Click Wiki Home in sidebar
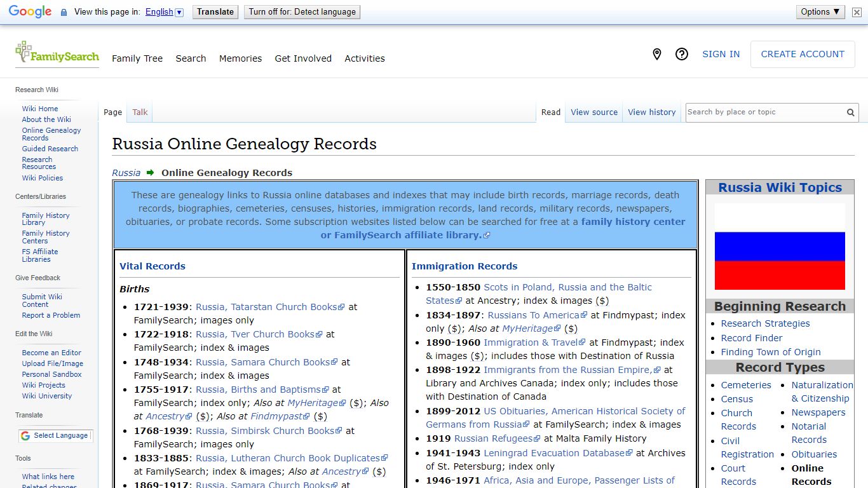Viewport: 868px width, 488px height. click(40, 109)
